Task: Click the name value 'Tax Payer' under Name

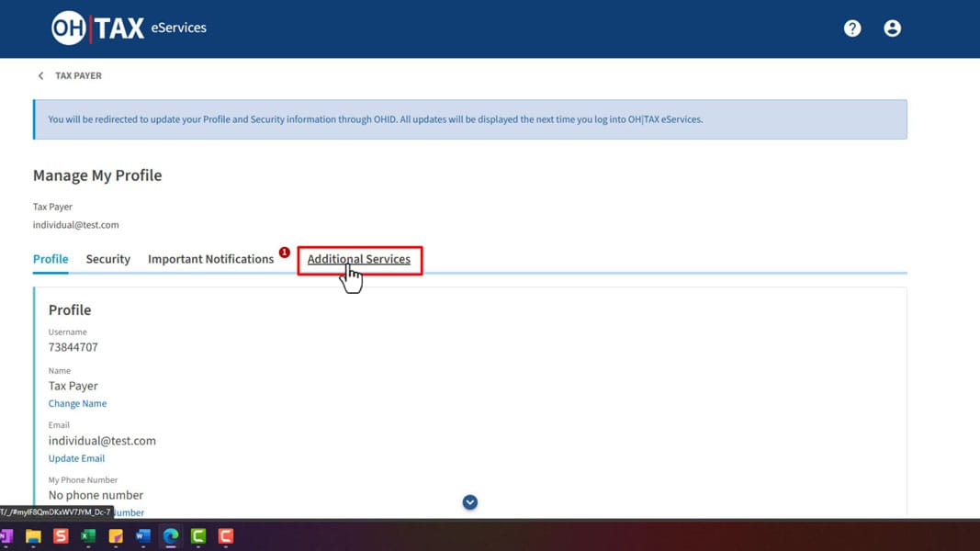Action: coord(73,386)
